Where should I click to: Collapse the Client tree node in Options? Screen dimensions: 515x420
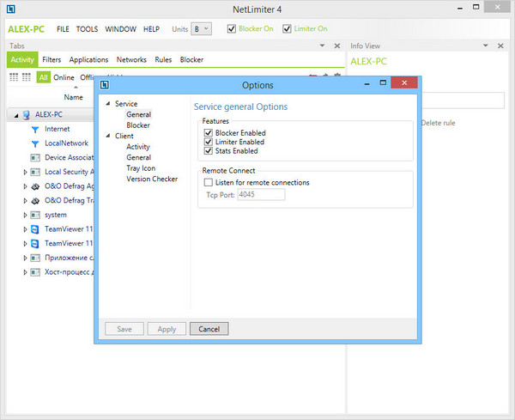click(107, 136)
